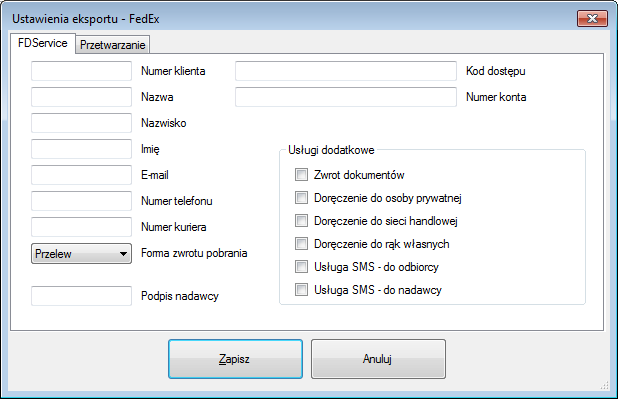The image size is (618, 399).
Task: Click the Numer kuriera input box
Action: click(81, 227)
